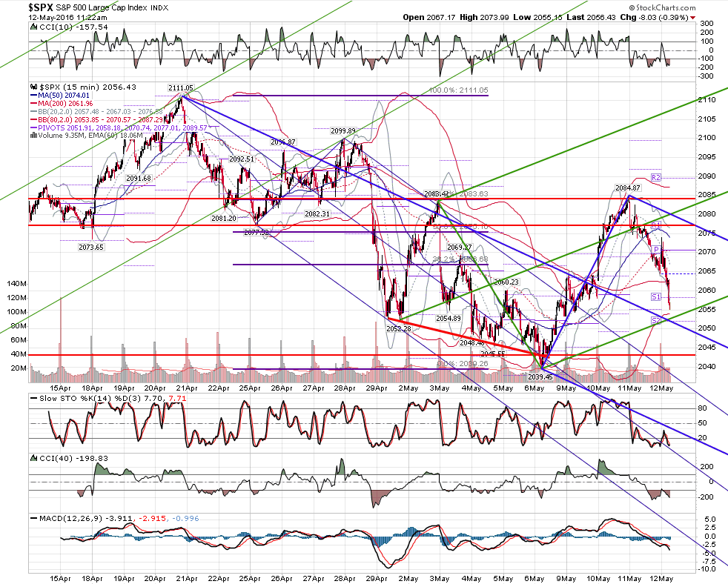Click the 2084.87 price label
This screenshot has height=584, width=728.
pyautogui.click(x=628, y=188)
